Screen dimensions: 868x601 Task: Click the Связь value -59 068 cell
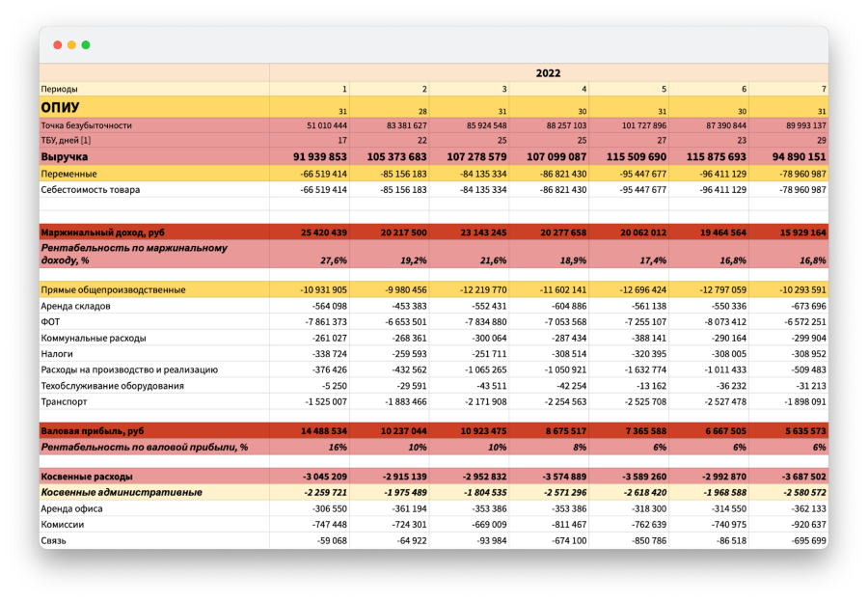tap(328, 541)
